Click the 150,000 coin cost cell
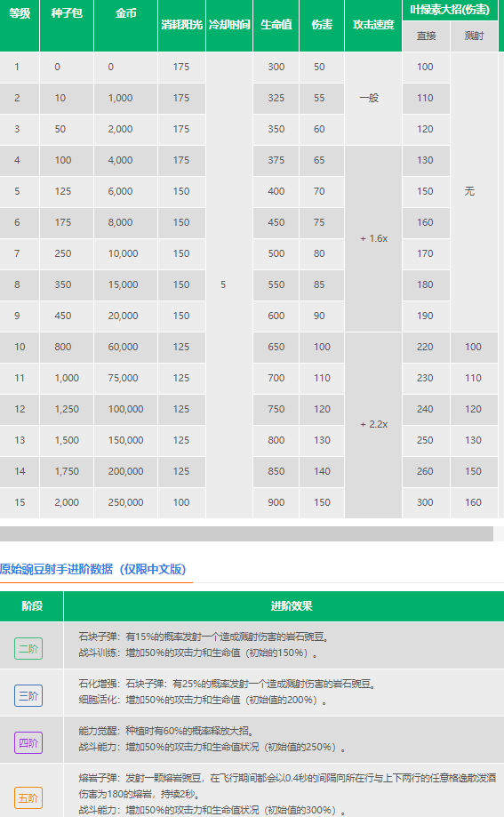The height and width of the screenshot is (817, 504). (125, 440)
